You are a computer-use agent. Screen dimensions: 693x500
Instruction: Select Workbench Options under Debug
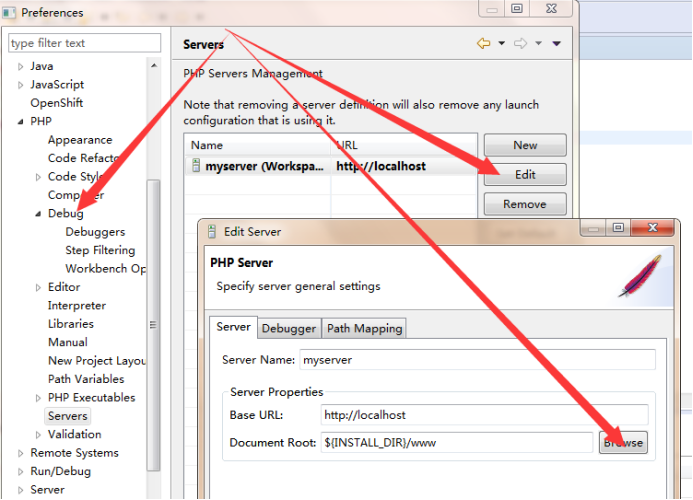coord(106,268)
